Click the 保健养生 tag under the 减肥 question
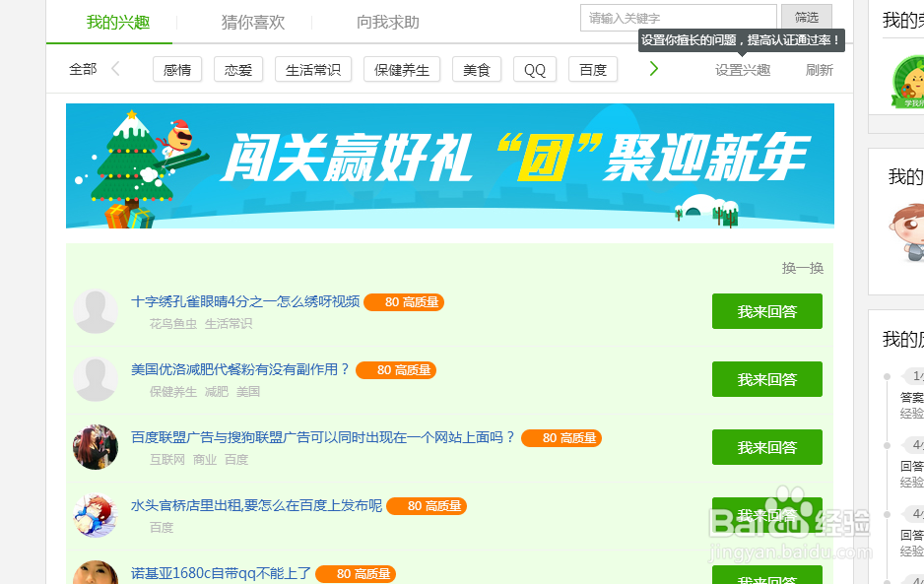924x584 pixels. click(x=173, y=391)
